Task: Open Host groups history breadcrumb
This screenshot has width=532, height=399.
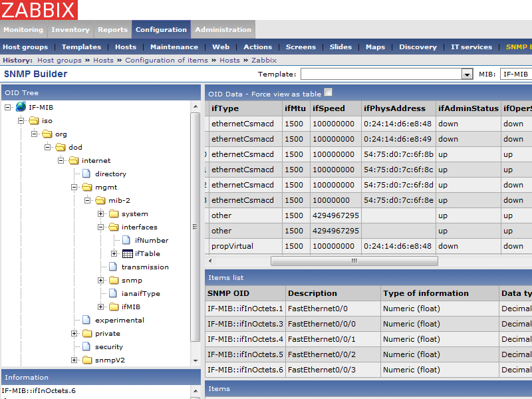Action: [x=59, y=60]
